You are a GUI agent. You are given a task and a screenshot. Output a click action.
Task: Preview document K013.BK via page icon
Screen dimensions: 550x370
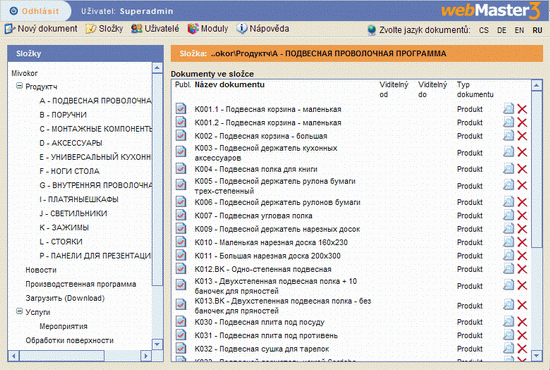(x=508, y=304)
